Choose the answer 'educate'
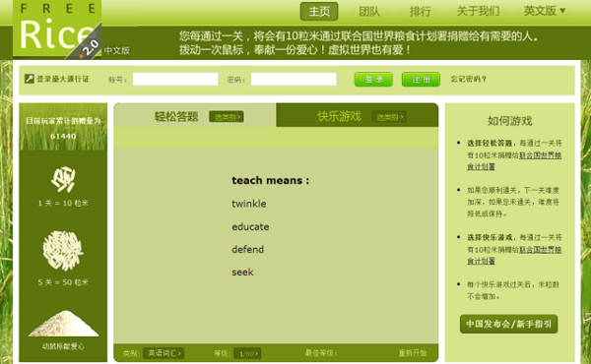591x364 pixels. click(x=250, y=226)
